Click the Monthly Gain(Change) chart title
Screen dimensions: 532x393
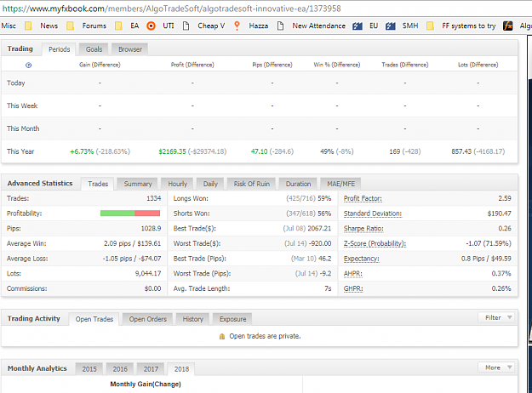click(146, 384)
